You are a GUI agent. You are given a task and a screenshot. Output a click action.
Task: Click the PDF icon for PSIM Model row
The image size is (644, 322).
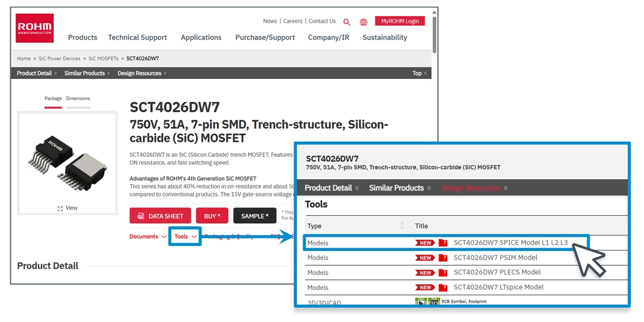click(443, 258)
